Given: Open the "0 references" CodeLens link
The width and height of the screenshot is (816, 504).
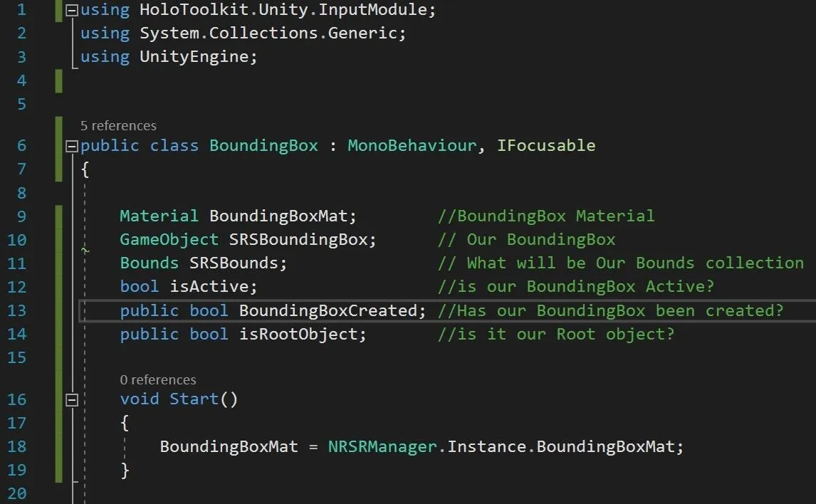Looking at the screenshot, I should (157, 379).
